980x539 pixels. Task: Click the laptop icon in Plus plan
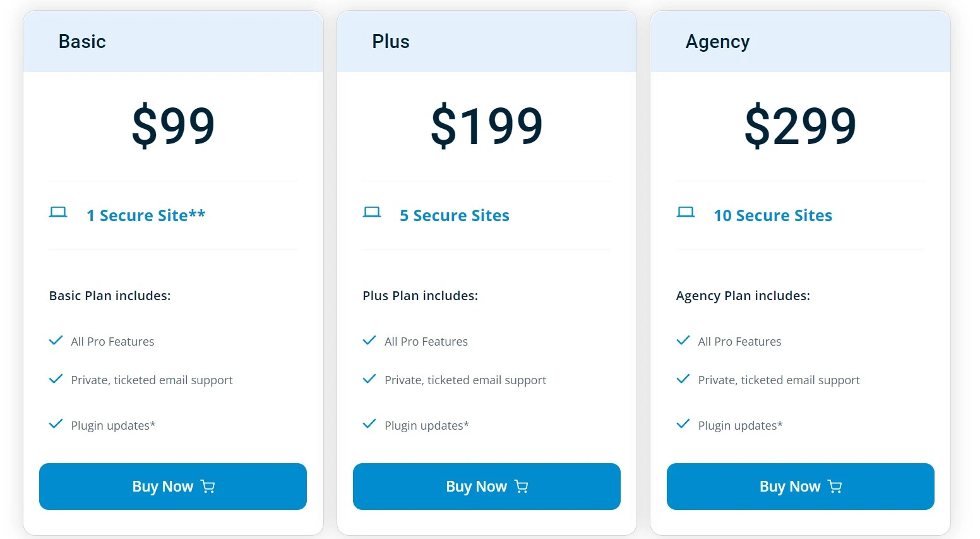pos(372,212)
